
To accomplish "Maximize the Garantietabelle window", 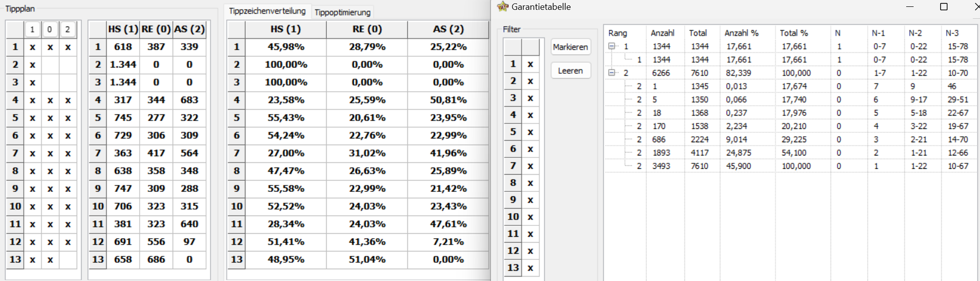I will (x=944, y=7).
